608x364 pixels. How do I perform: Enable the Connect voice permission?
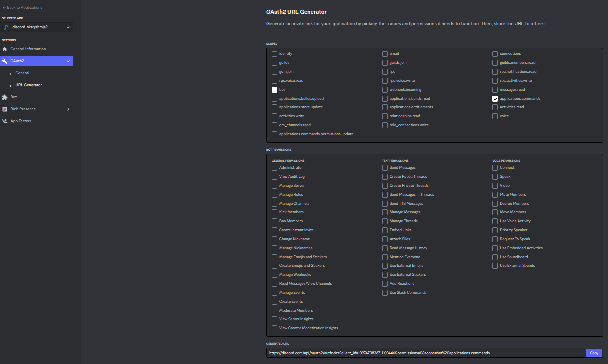(x=495, y=167)
